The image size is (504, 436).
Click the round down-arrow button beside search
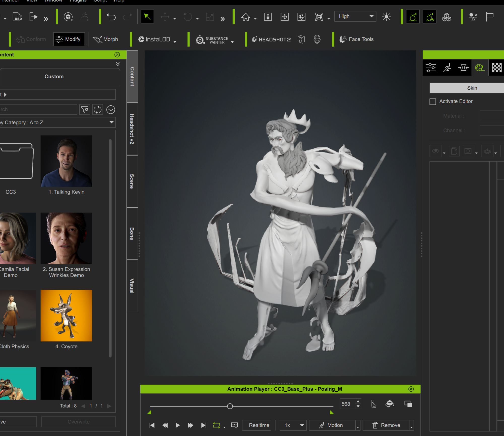pos(111,110)
